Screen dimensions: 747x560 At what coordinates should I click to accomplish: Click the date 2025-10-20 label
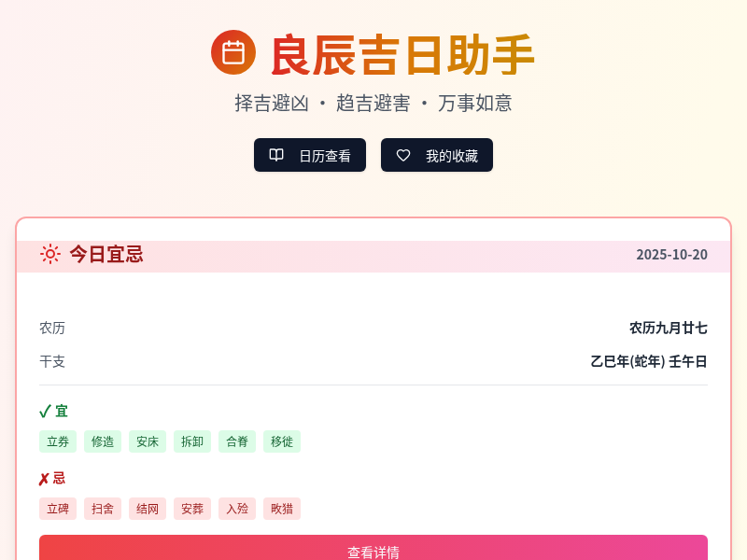[672, 254]
